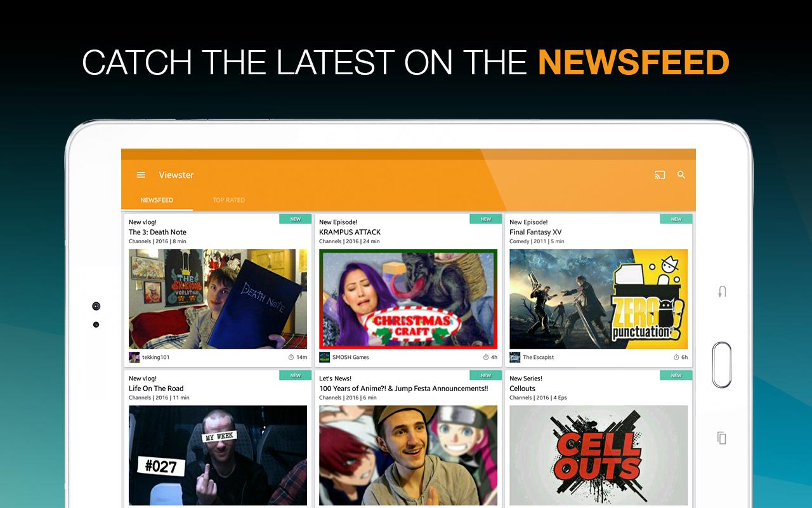
Task: Click 'New vlog!' above Death Note title
Action: coord(143,222)
